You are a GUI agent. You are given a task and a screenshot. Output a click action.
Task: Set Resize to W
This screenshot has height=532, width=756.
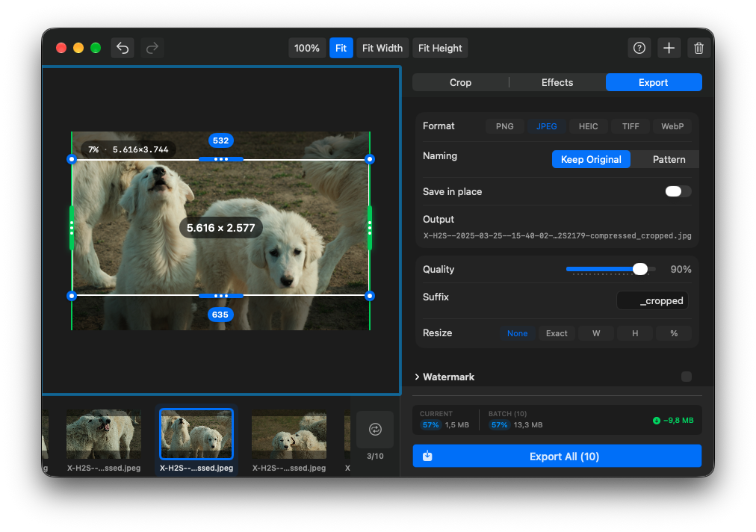coord(596,333)
